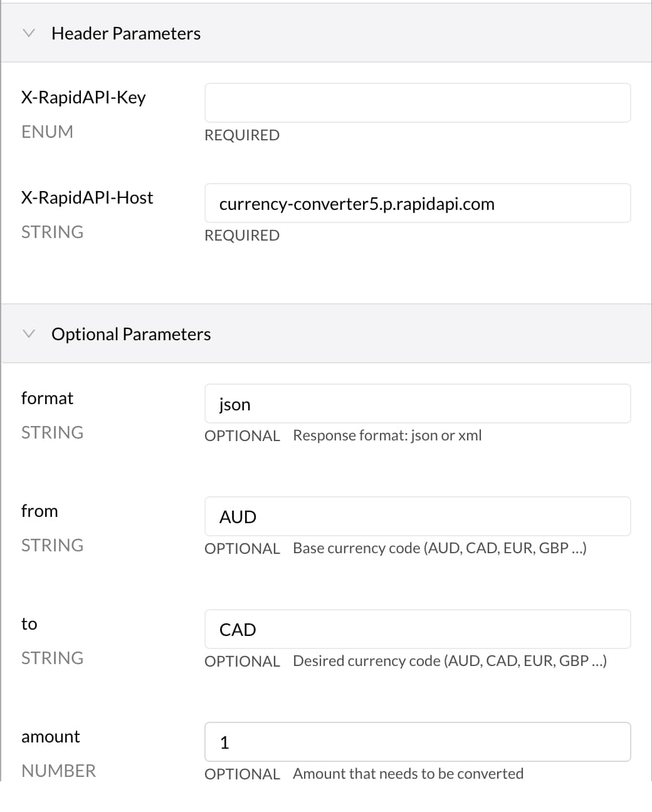Edit the from field containing AUD
This screenshot has width=652, height=812.
(x=418, y=516)
